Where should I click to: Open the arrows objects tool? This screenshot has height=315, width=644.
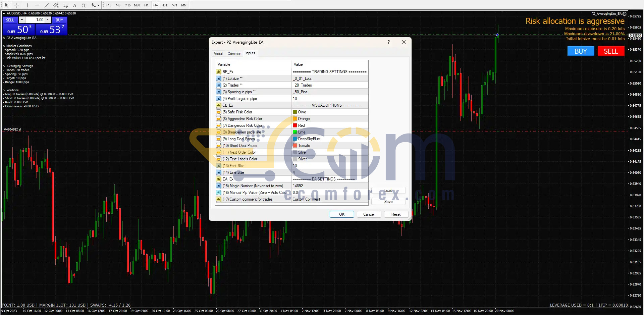pyautogui.click(x=93, y=5)
